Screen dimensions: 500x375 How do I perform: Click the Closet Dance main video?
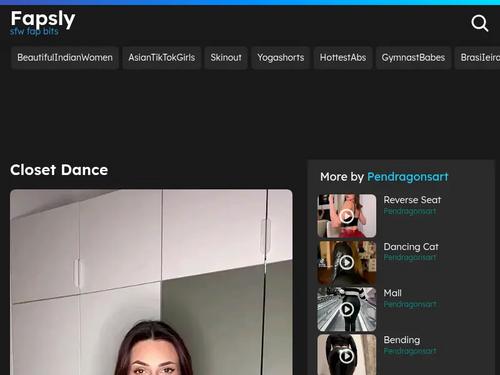click(x=151, y=282)
